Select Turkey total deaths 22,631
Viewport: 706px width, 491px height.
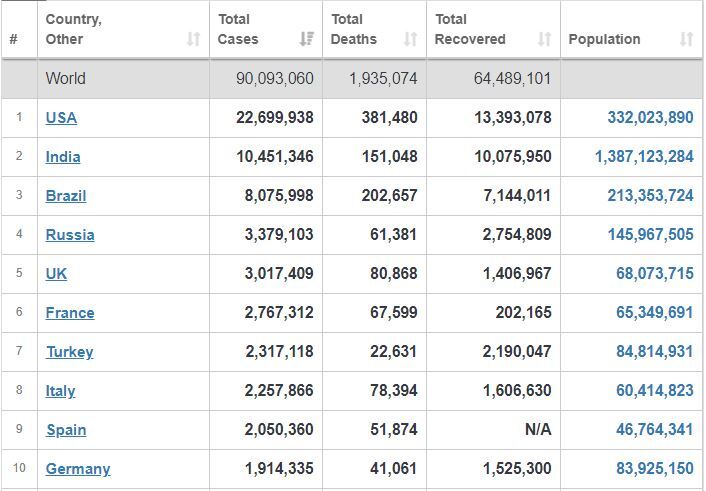click(x=394, y=352)
